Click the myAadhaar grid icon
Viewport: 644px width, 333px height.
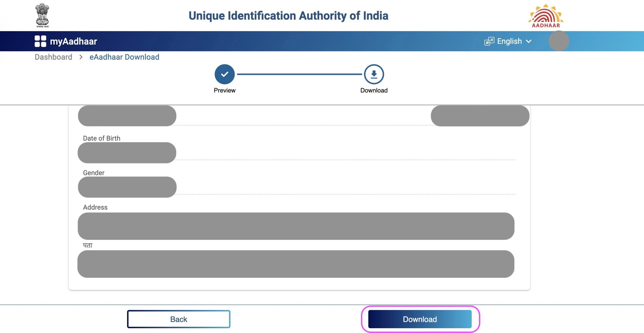[40, 41]
